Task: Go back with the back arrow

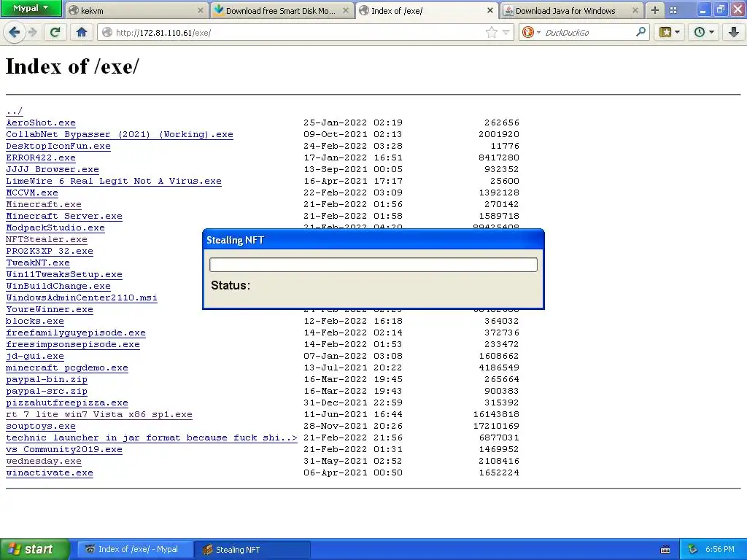Action: [14, 32]
